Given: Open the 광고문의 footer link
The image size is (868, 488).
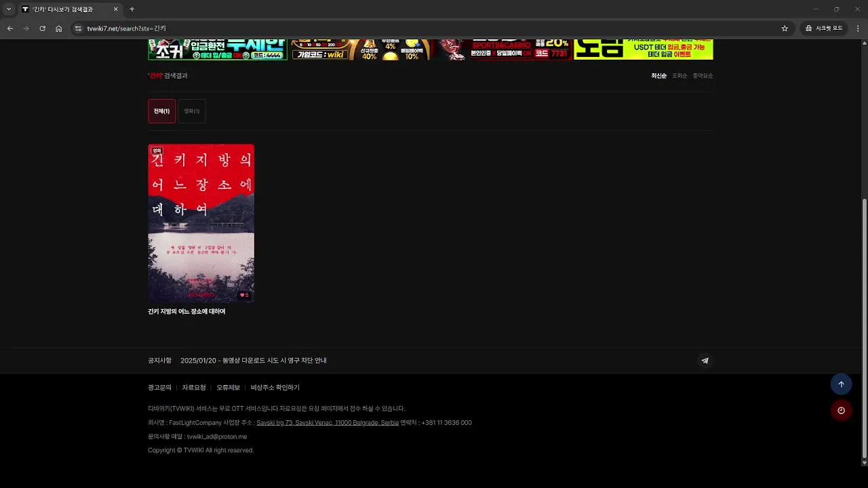Looking at the screenshot, I should tap(159, 388).
